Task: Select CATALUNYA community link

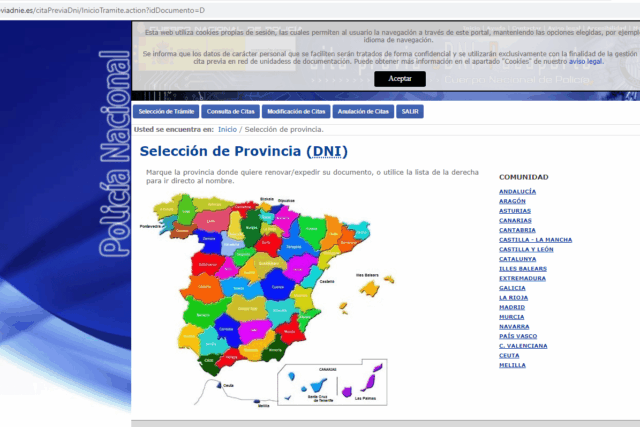Action: pos(518,259)
